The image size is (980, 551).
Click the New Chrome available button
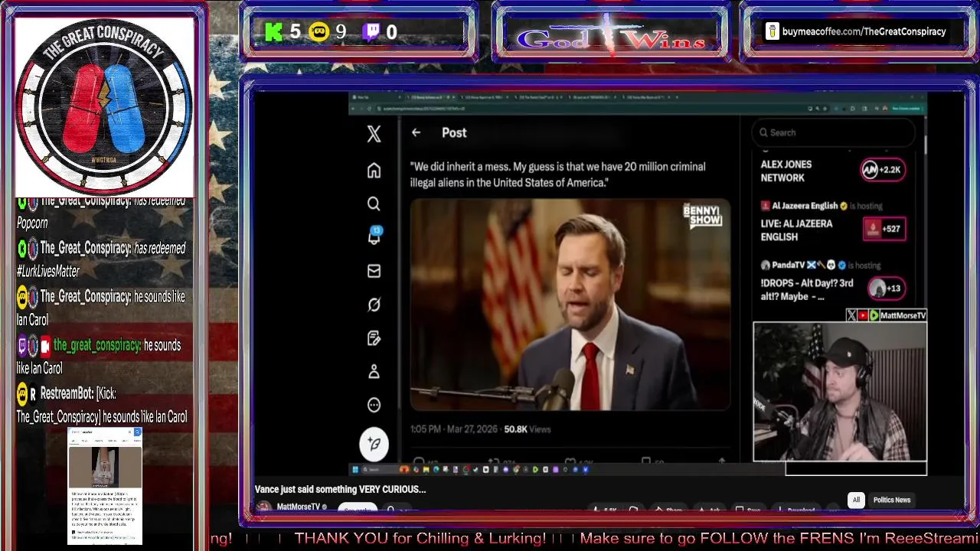coord(906,109)
